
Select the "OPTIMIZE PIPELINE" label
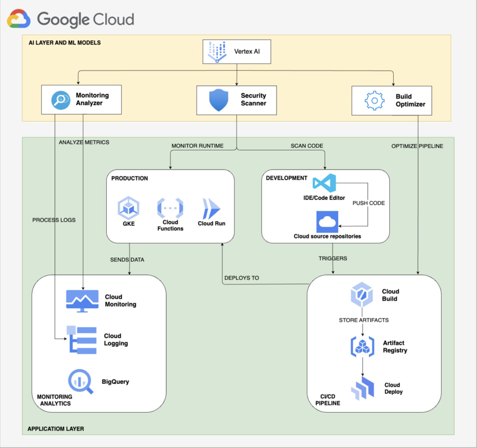[x=417, y=146]
